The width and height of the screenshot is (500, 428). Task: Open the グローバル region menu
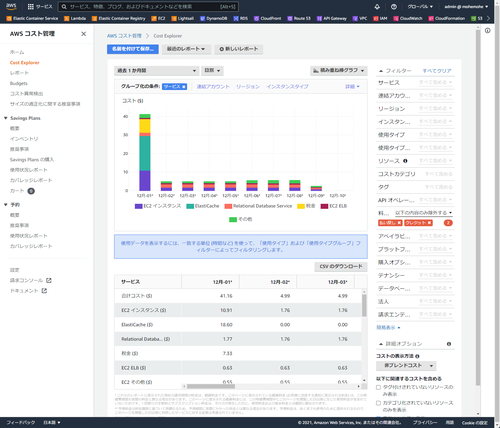point(420,7)
